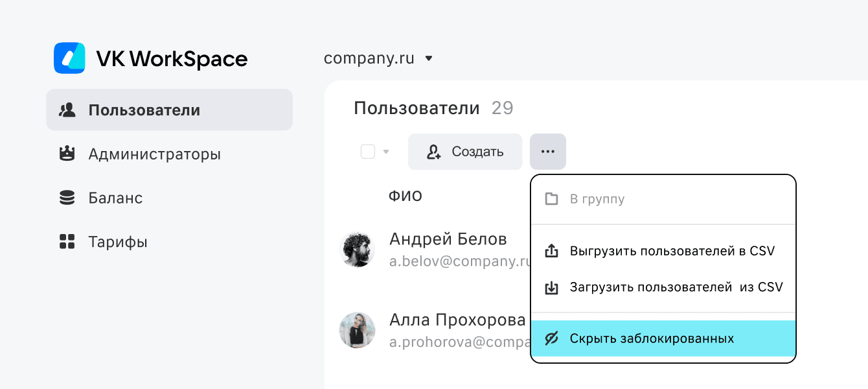Open Администраторы section in sidebar
Screen dimensions: 868x389
[154, 154]
